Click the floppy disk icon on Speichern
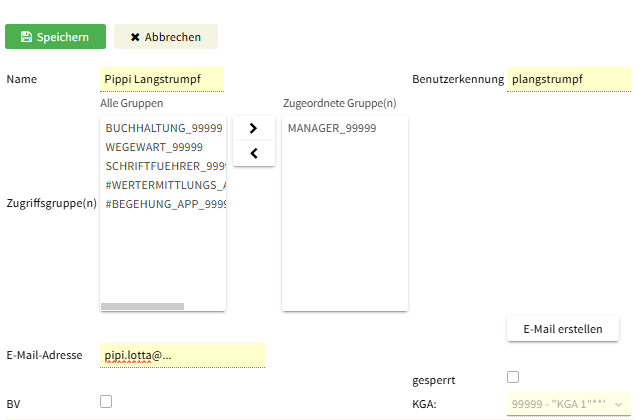Image resolution: width=639 pixels, height=420 pixels. pos(26,37)
